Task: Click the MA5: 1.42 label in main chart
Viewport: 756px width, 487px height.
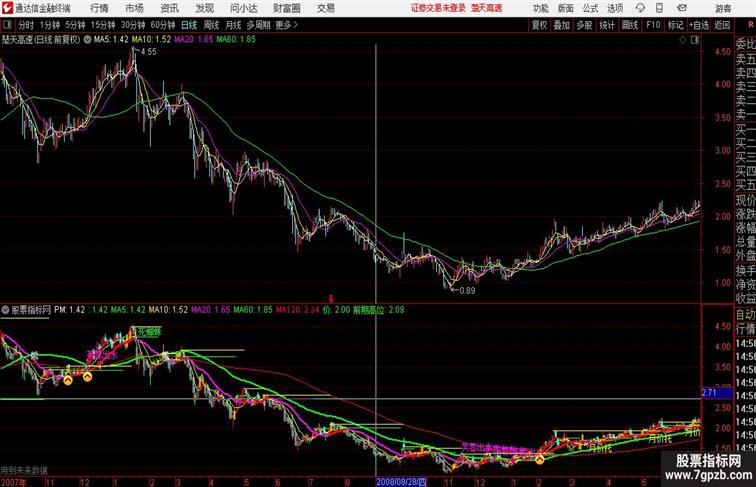Action: pos(111,40)
